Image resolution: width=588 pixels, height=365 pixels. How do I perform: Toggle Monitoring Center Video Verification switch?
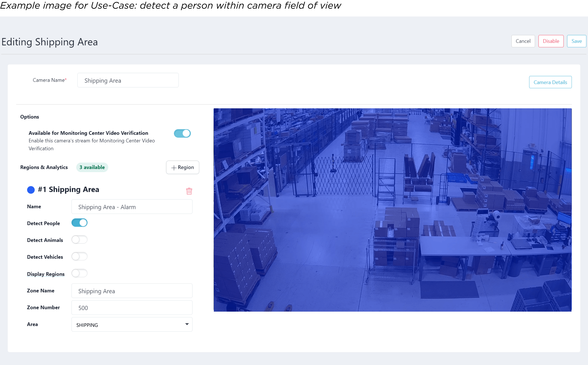pyautogui.click(x=182, y=133)
